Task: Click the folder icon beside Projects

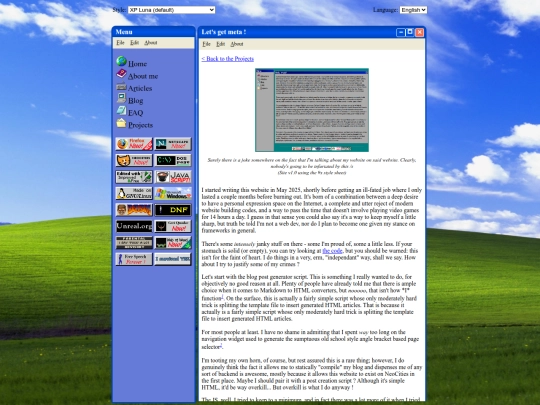Action: coord(121,123)
